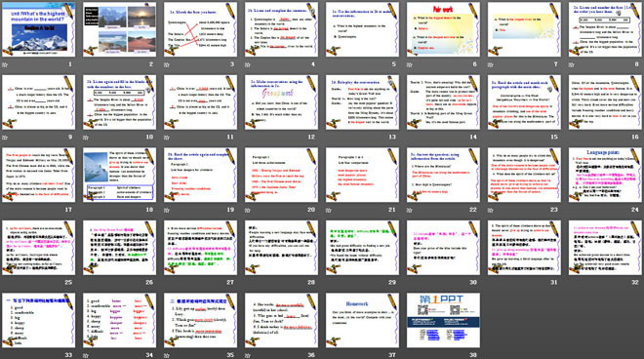Select slide 38 with 1PPT logo

pyautogui.click(x=443, y=320)
